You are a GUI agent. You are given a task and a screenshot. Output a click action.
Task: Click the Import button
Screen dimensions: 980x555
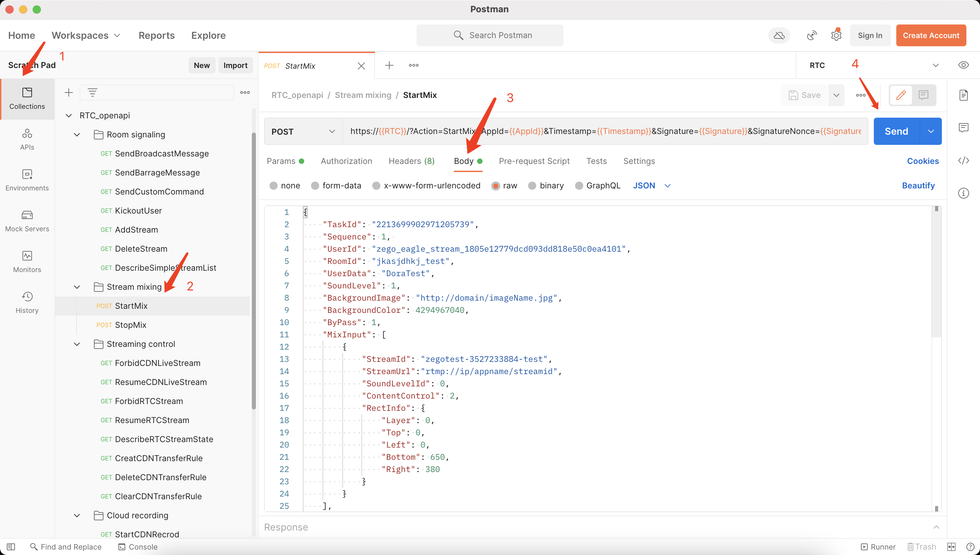click(235, 65)
